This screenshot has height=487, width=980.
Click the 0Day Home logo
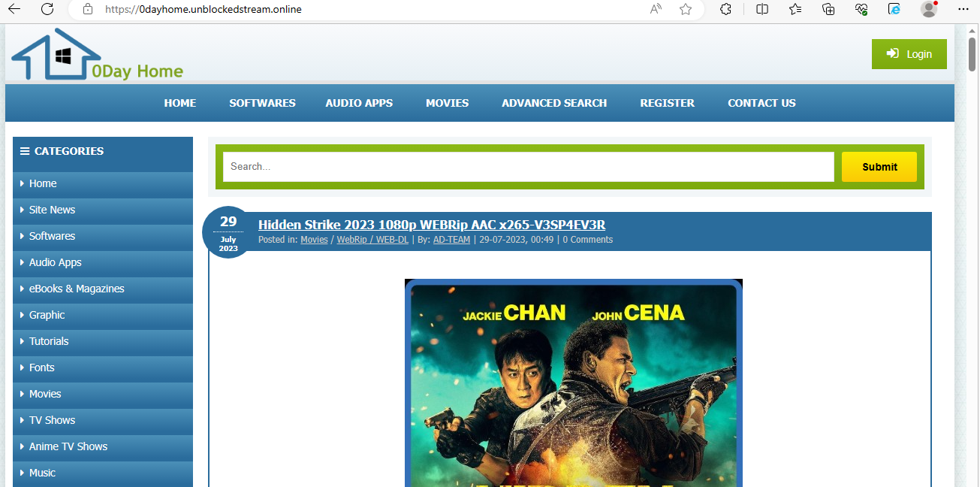(x=97, y=56)
